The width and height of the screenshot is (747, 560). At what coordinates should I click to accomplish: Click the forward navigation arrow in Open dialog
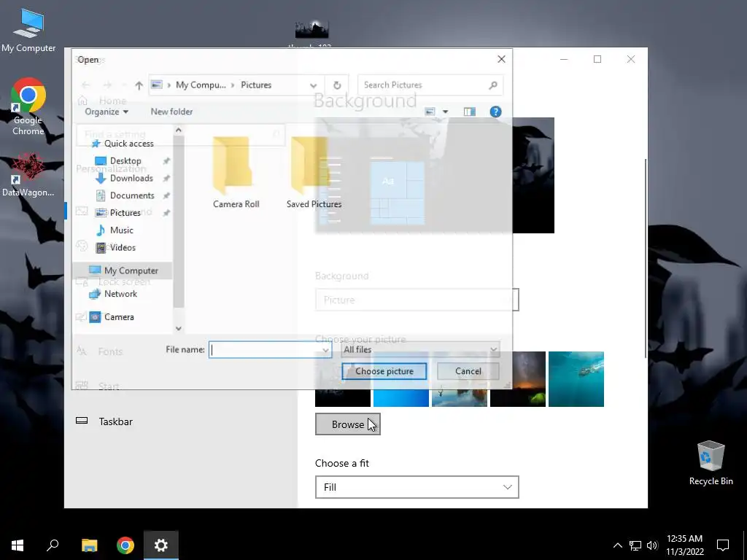(x=108, y=85)
